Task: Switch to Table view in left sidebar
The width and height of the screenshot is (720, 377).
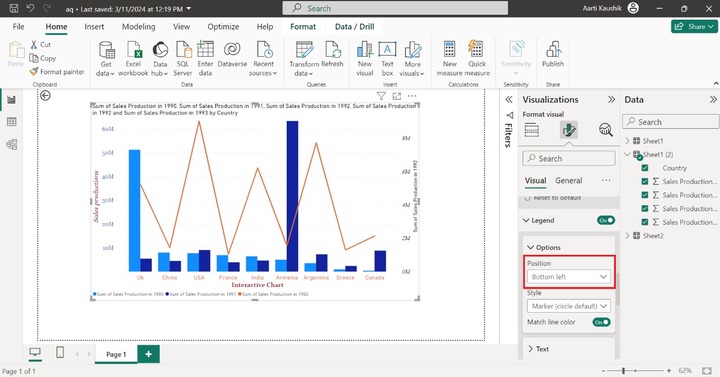Action: point(11,122)
